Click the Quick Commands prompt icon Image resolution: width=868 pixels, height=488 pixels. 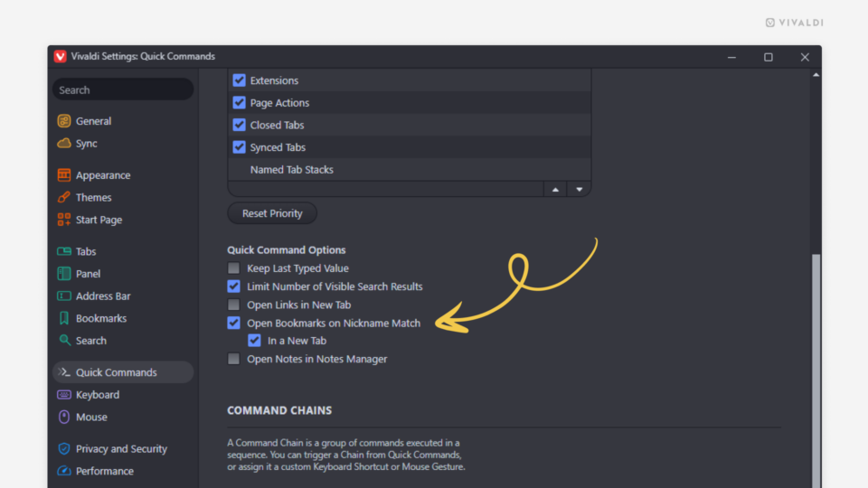pos(64,372)
